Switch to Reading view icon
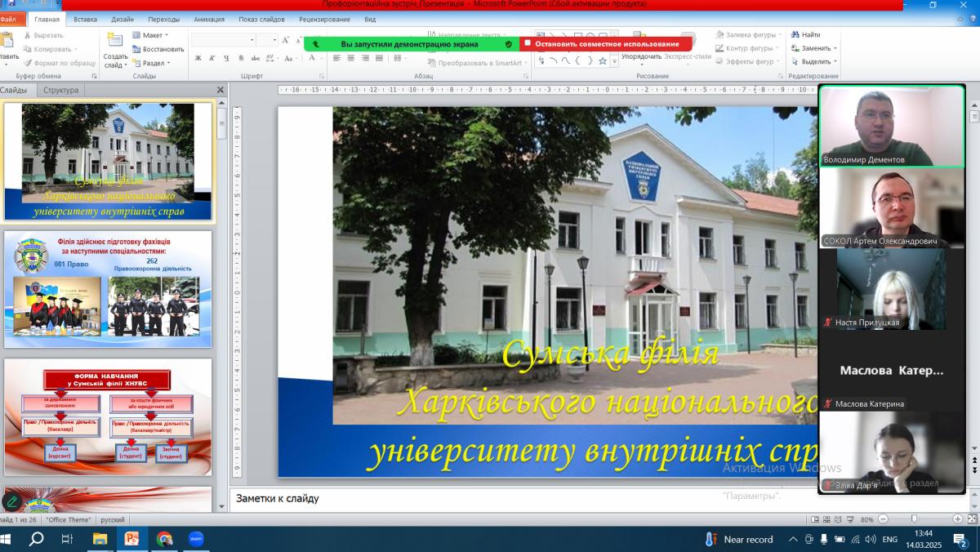This screenshot has height=552, width=980. (x=840, y=519)
